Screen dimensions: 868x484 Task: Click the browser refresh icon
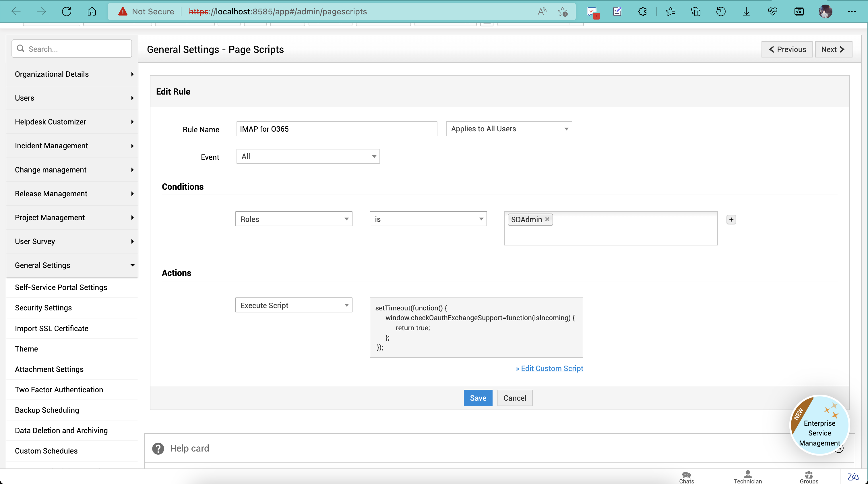point(66,11)
